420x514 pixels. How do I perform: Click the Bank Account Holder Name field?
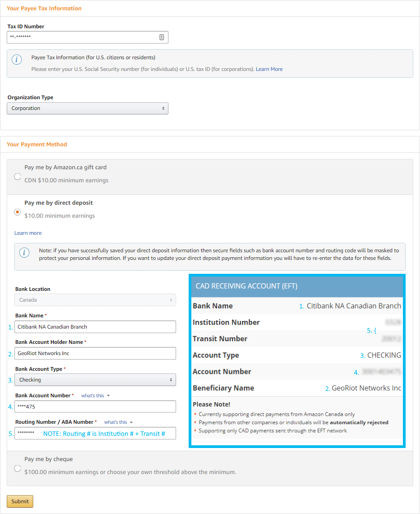[95, 353]
